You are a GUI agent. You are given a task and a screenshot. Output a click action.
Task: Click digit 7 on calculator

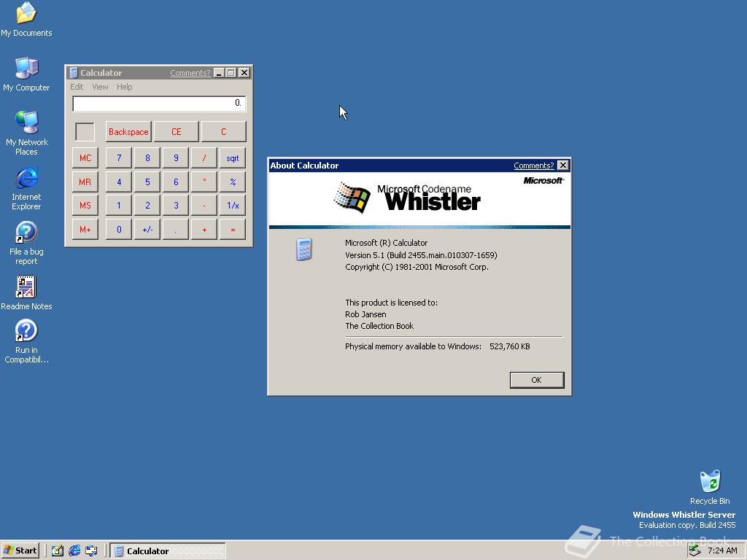[119, 158]
